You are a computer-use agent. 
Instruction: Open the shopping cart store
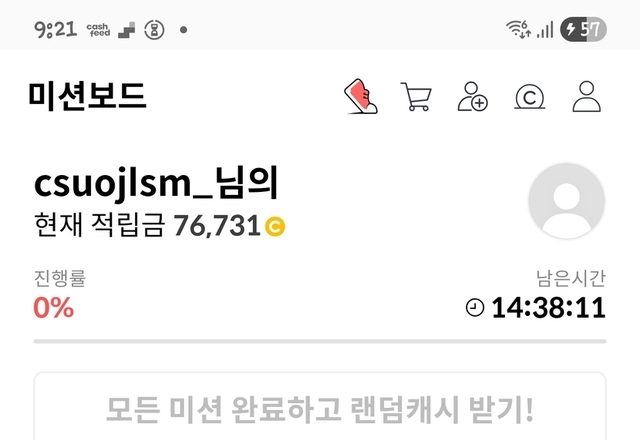tap(416, 96)
